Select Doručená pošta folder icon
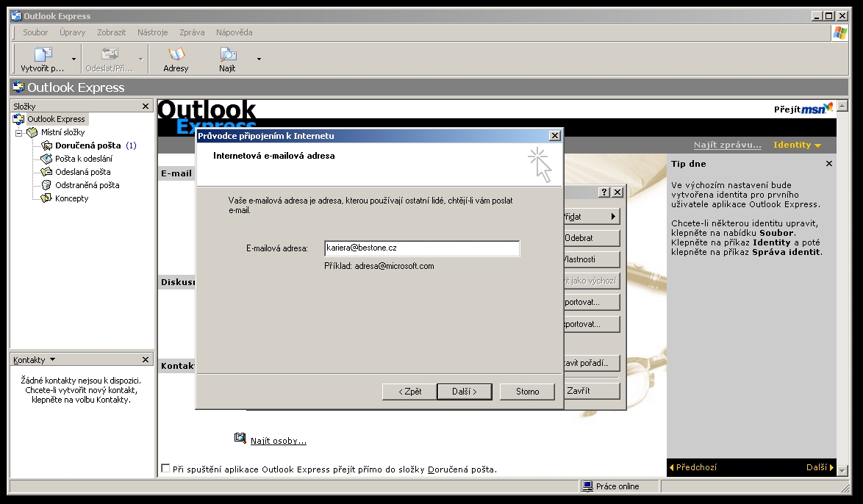This screenshot has height=504, width=863. [47, 145]
